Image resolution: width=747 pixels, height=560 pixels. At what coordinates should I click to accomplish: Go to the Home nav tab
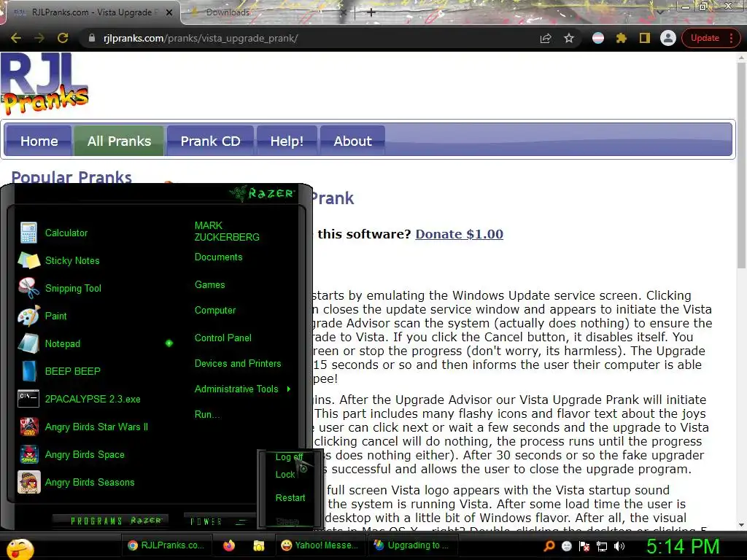point(39,141)
